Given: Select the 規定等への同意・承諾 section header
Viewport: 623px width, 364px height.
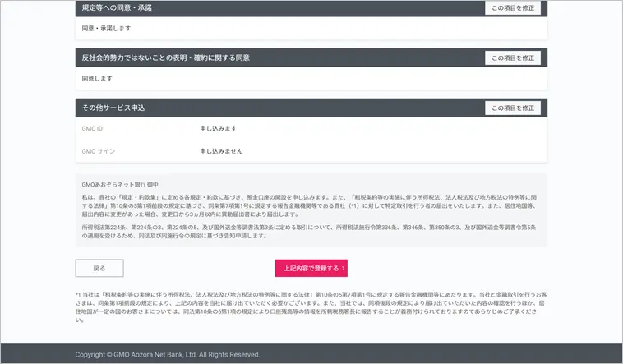Looking at the screenshot, I should [x=117, y=8].
